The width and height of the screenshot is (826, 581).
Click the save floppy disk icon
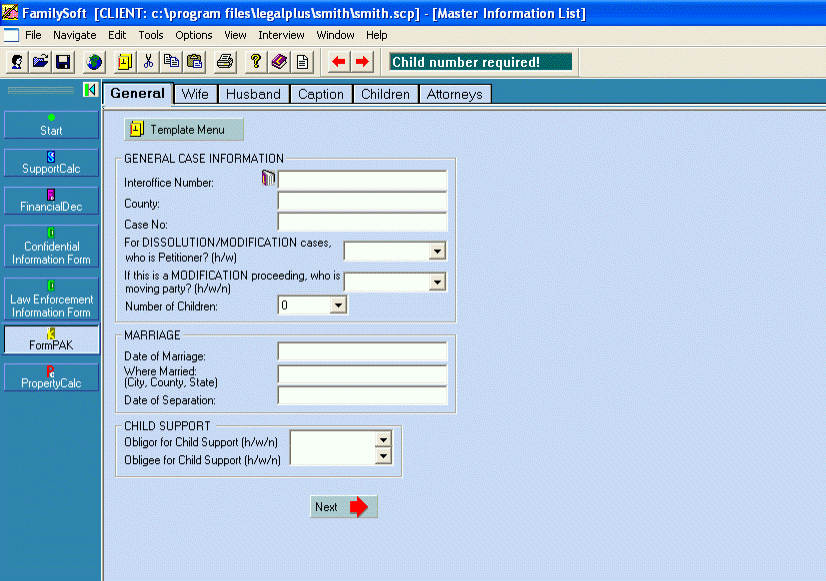pyautogui.click(x=62, y=62)
